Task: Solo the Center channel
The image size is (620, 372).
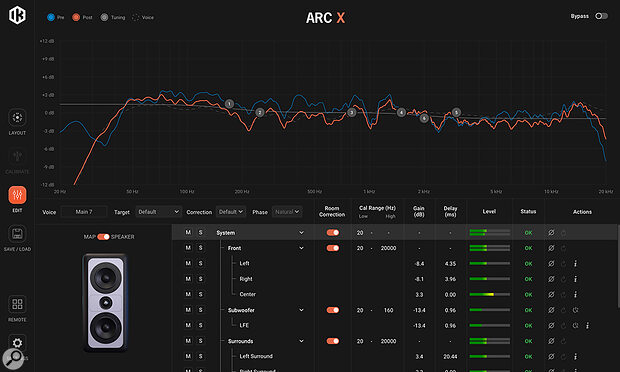Action: (x=200, y=295)
